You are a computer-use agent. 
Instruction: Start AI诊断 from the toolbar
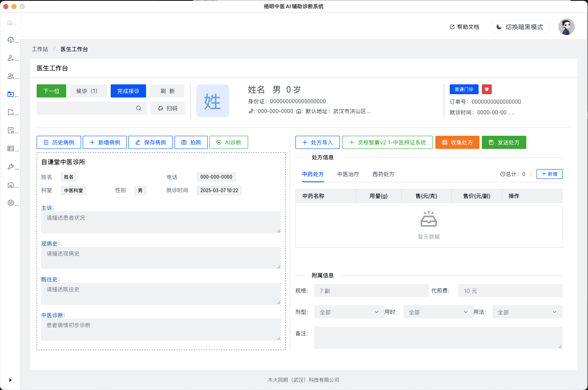pos(229,142)
